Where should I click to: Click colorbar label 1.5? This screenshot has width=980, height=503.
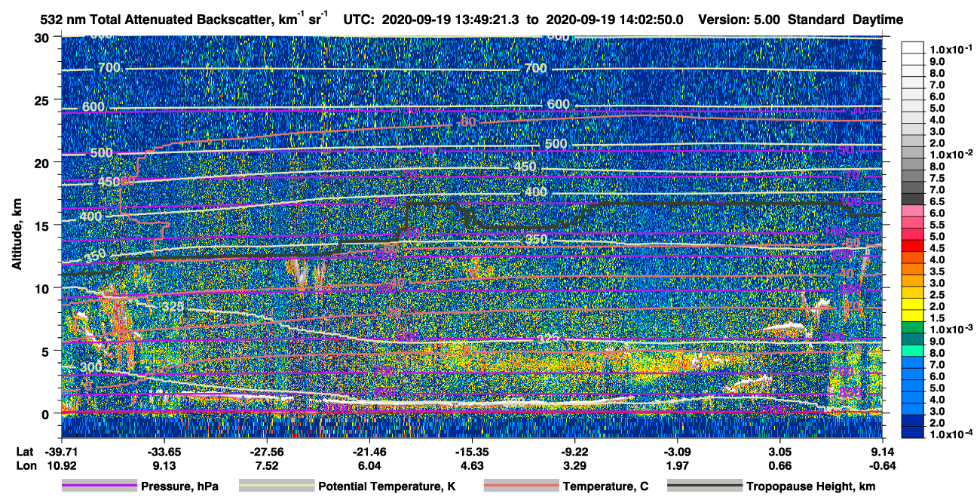[x=938, y=317]
